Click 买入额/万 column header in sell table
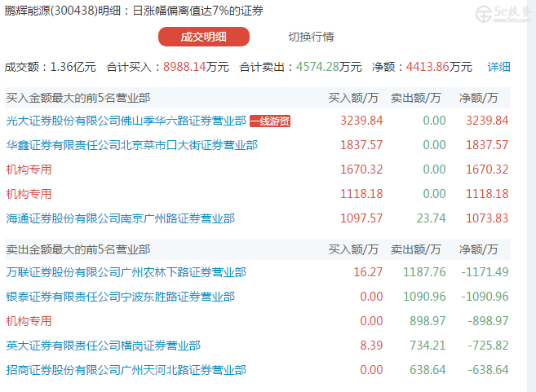The image size is (536, 392). (353, 249)
